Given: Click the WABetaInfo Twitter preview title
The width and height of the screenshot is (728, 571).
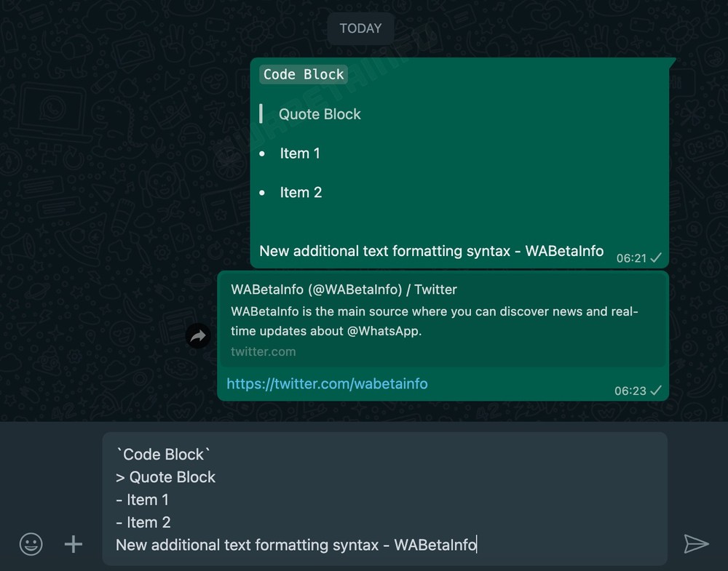Looking at the screenshot, I should pos(344,290).
